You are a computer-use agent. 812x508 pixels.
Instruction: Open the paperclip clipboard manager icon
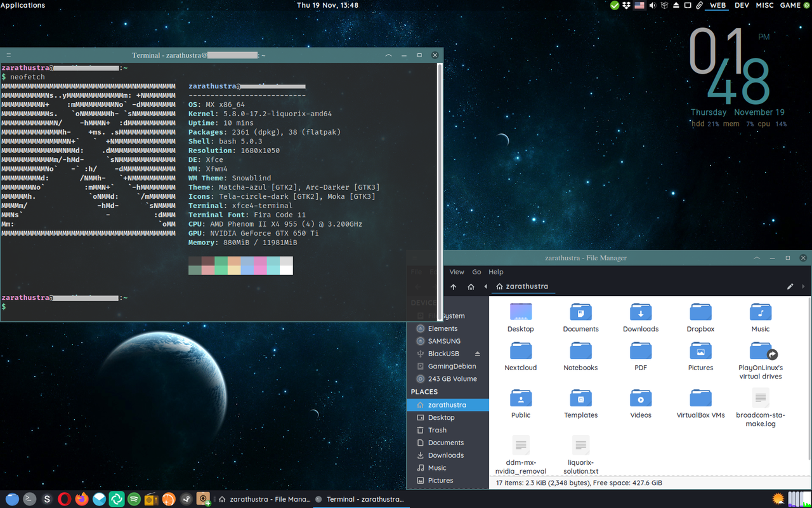(699, 5)
